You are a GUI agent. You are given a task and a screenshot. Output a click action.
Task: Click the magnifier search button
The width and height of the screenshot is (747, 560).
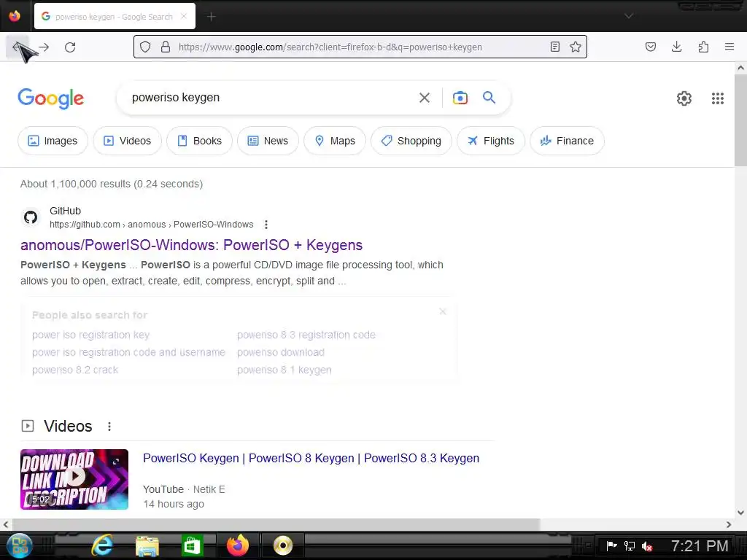click(489, 98)
